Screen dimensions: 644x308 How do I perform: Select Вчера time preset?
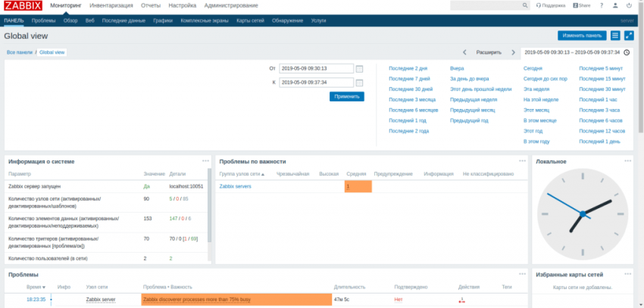point(457,69)
